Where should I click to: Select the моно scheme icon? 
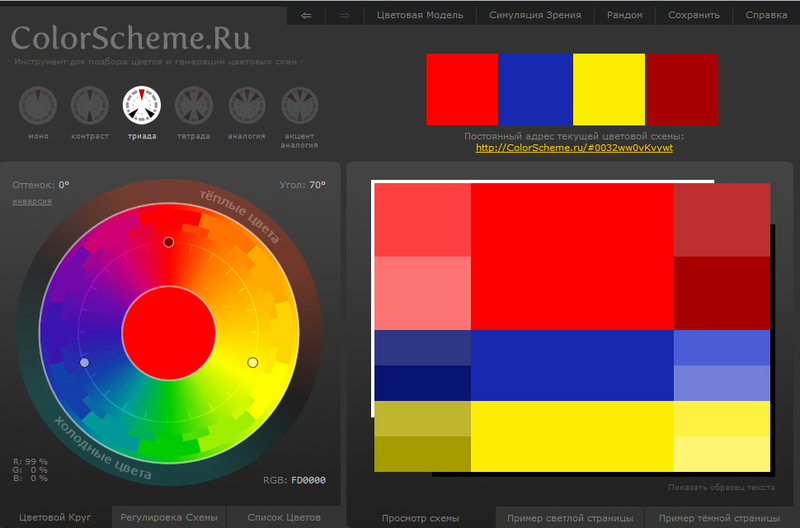coord(38,106)
